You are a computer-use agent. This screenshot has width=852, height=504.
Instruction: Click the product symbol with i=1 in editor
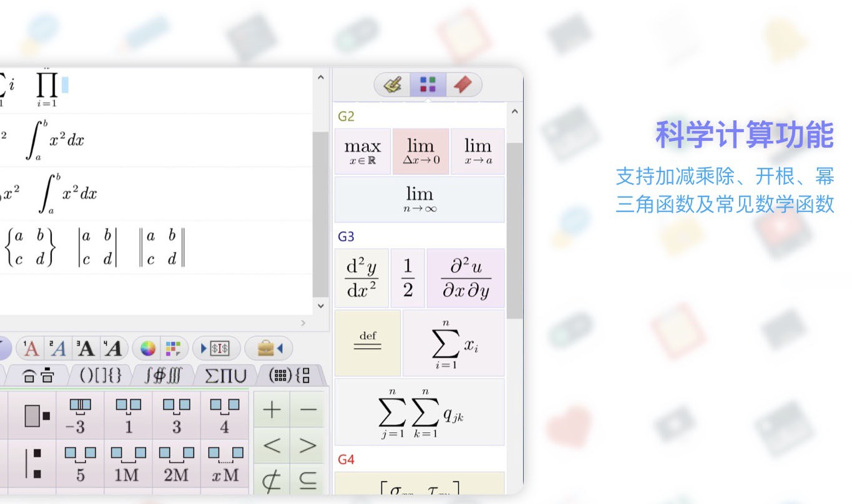[x=46, y=88]
